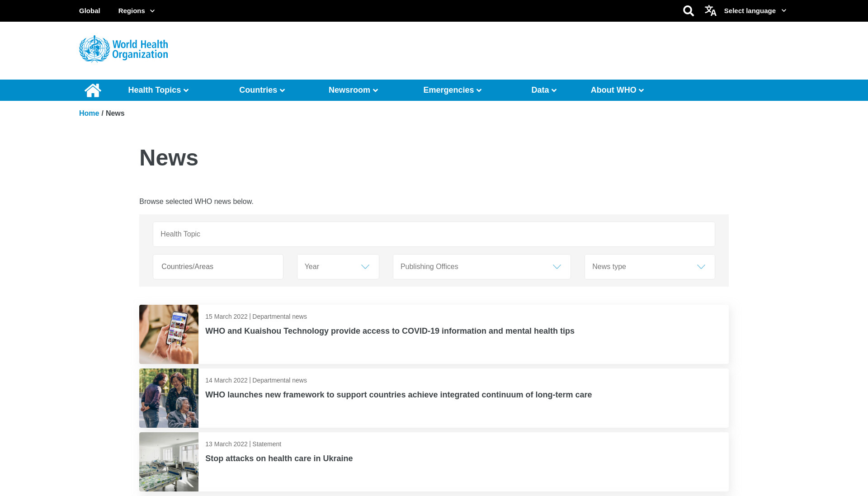
Task: Click the World Health Organization logo
Action: coord(123,49)
